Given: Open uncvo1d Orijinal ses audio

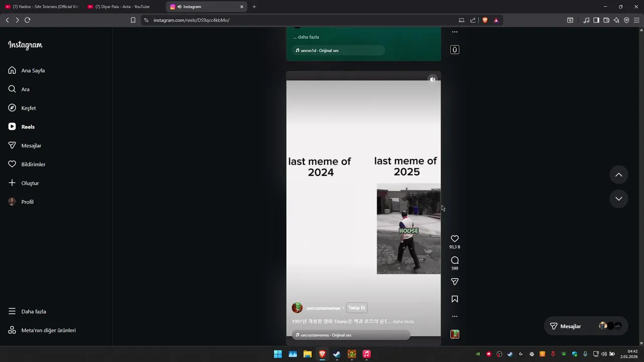Looking at the screenshot, I should [x=339, y=50].
